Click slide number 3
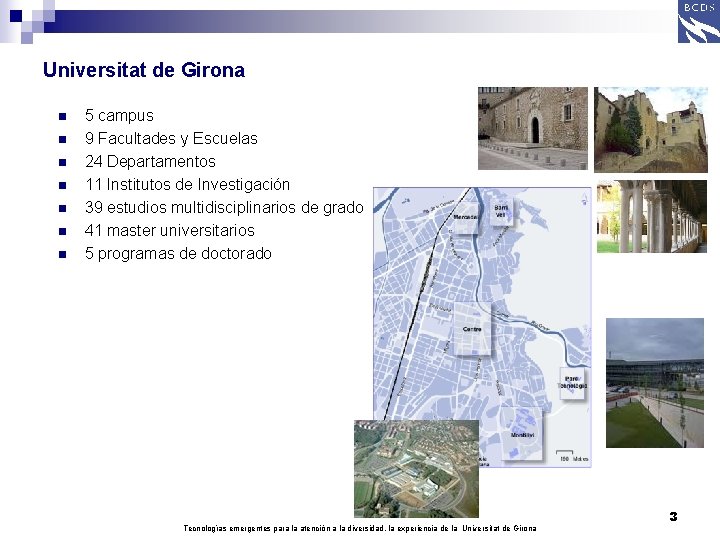Image resolution: width=720 pixels, height=540 pixels. 673,517
